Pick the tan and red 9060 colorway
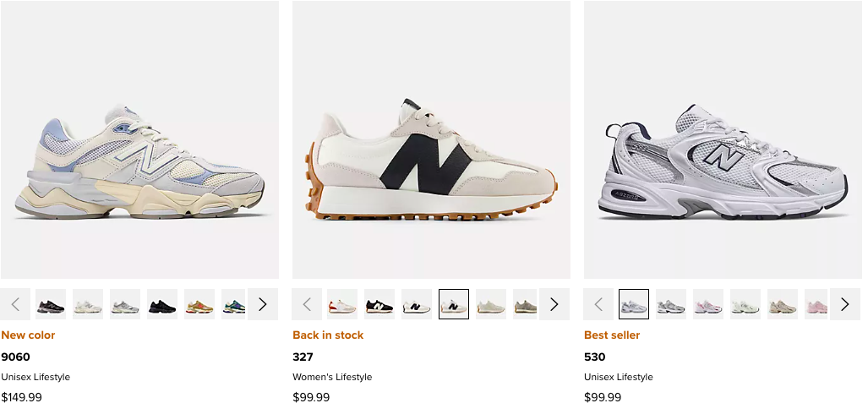 click(x=199, y=304)
